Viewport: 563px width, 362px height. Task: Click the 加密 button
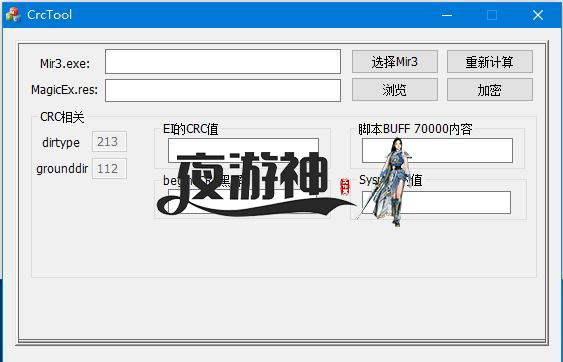pos(490,89)
